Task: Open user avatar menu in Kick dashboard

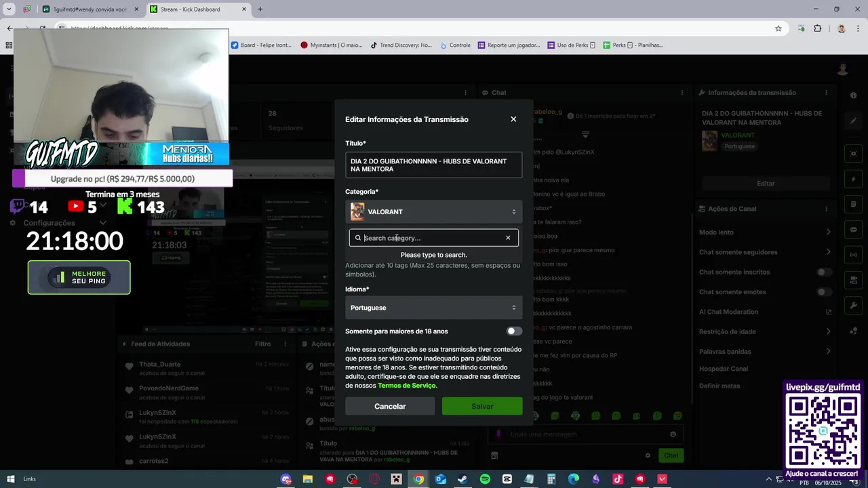Action: pos(843,70)
